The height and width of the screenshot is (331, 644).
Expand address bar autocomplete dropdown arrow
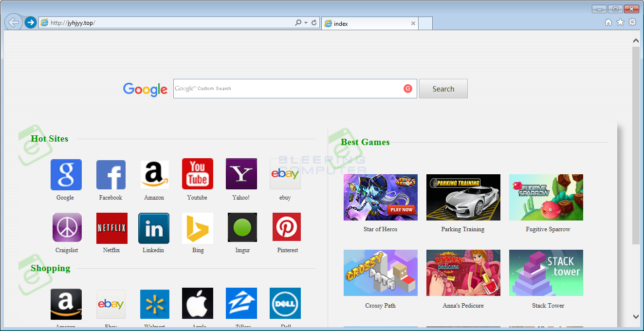click(306, 23)
